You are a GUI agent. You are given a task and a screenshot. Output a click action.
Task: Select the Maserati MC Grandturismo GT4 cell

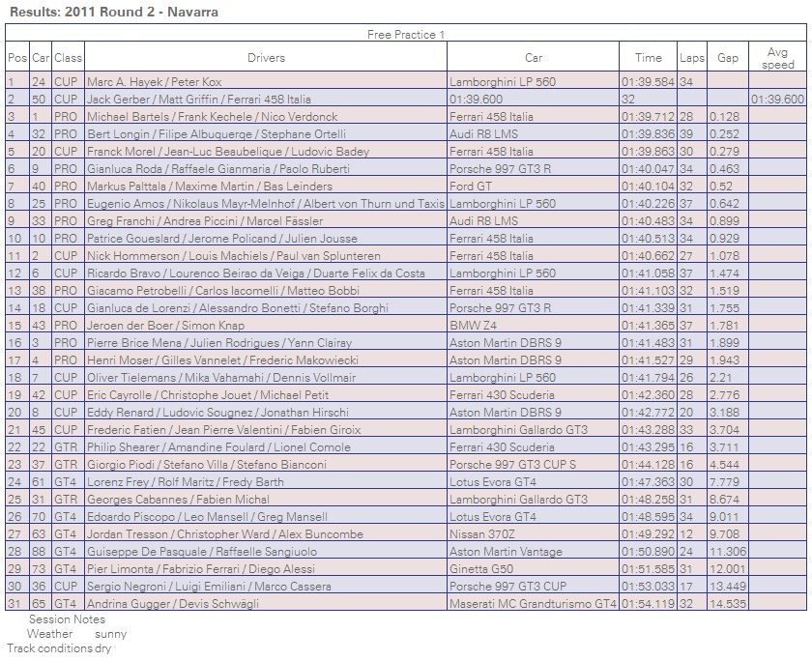coord(533,604)
